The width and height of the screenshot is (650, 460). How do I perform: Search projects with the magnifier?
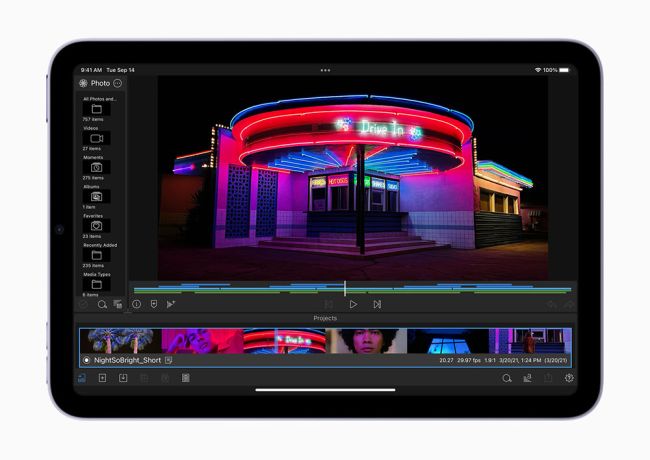tap(507, 378)
